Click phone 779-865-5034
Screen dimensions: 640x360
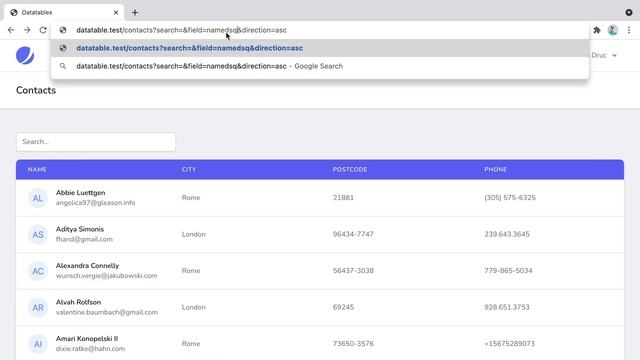pos(508,271)
